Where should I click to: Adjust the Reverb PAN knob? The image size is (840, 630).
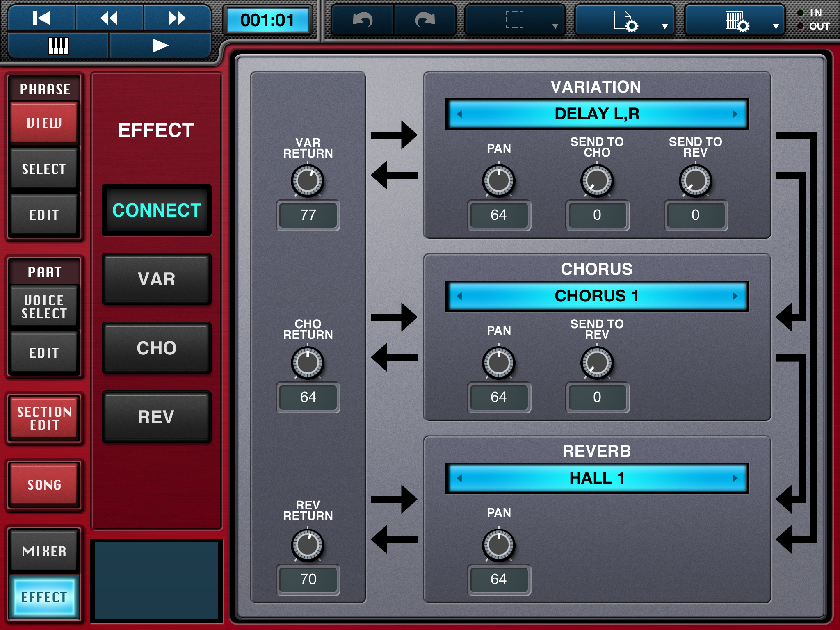coord(499,545)
